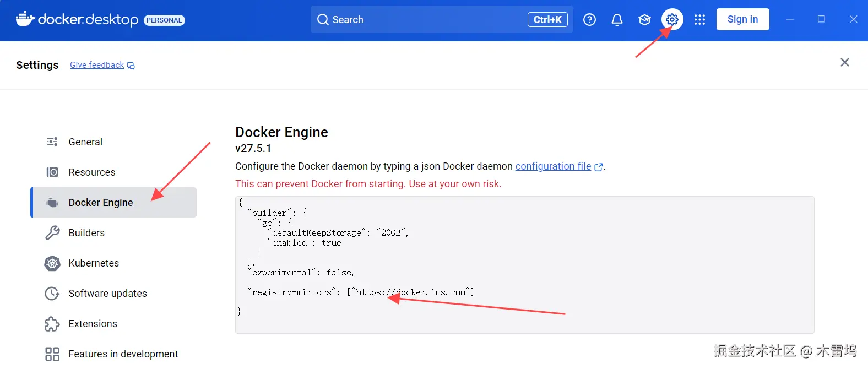Click the Resources disk icon
This screenshot has width=868, height=369.
click(52, 172)
